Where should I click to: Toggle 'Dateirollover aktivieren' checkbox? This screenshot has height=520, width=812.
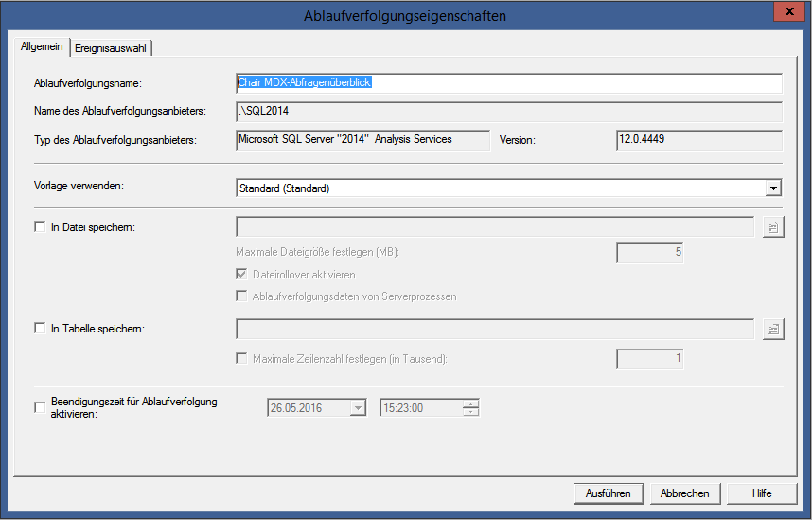pyautogui.click(x=241, y=275)
